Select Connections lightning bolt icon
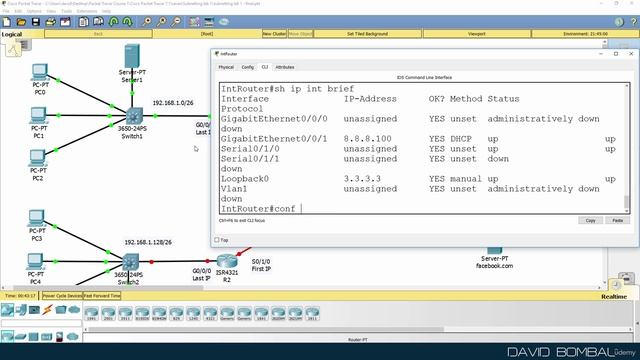640x360 pixels. [x=48, y=310]
